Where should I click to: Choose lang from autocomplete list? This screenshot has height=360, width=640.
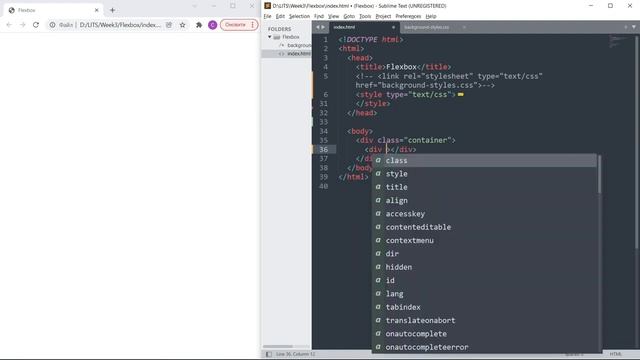(484, 294)
